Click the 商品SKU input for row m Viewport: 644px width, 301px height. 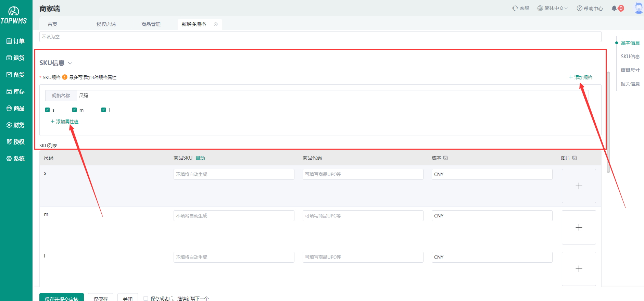[x=234, y=216]
